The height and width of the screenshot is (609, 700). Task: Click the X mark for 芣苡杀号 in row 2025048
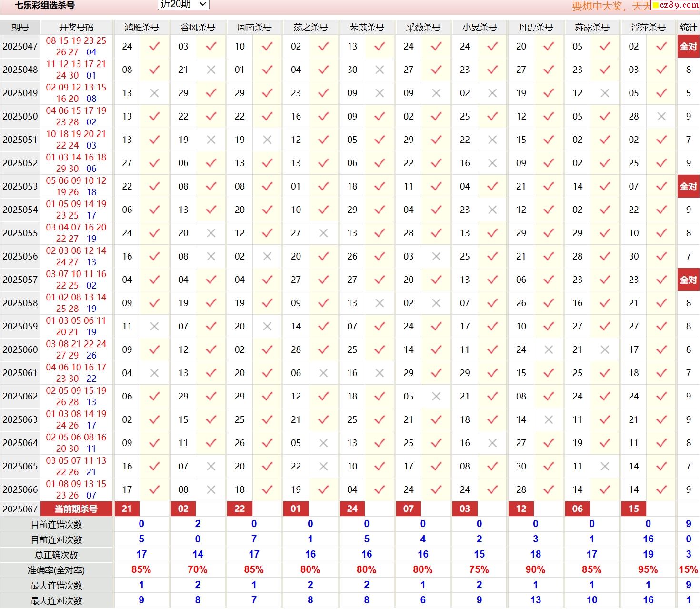coord(380,70)
